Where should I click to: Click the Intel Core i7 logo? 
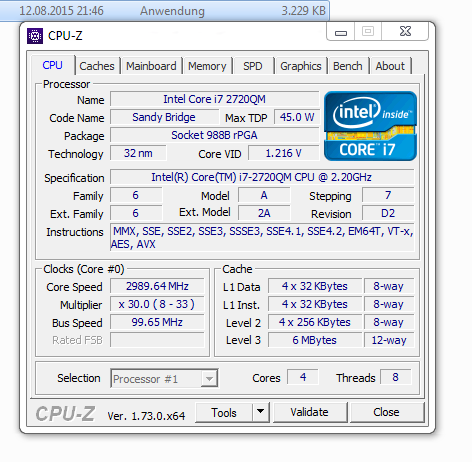click(370, 126)
